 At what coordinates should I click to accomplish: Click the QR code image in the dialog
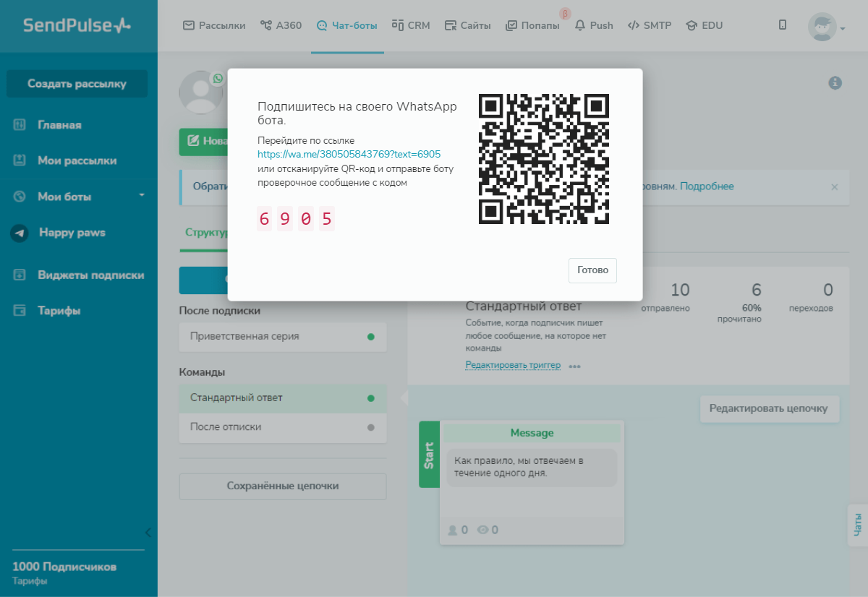tap(544, 158)
